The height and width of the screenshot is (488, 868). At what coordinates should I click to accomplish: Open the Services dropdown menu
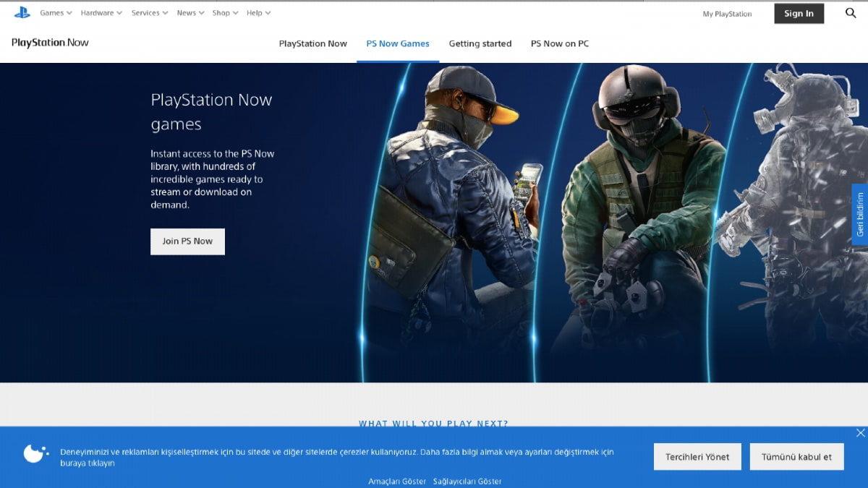click(x=150, y=13)
